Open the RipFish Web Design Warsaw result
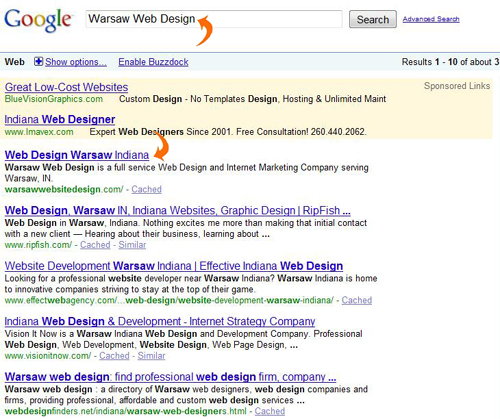The width and height of the screenshot is (500, 419). (x=178, y=211)
